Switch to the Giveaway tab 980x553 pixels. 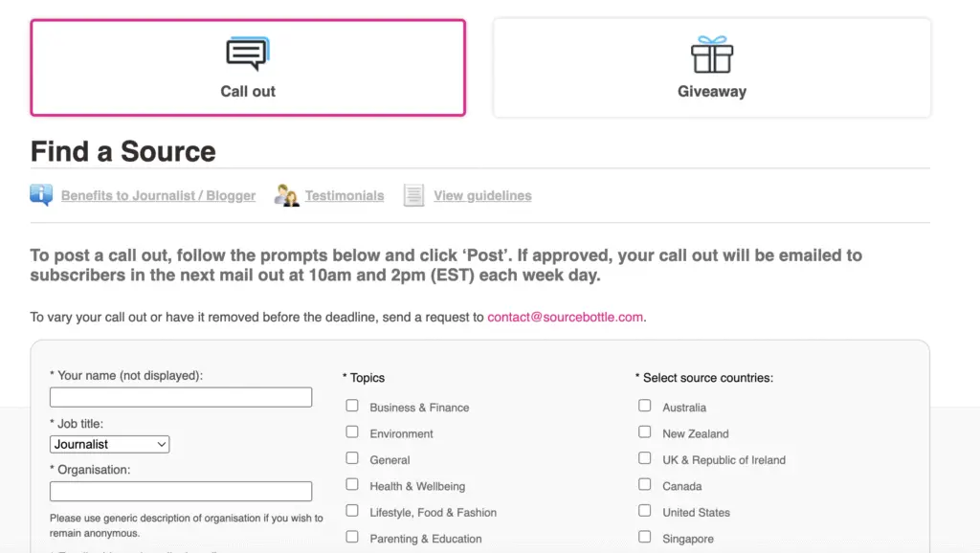[x=712, y=68]
